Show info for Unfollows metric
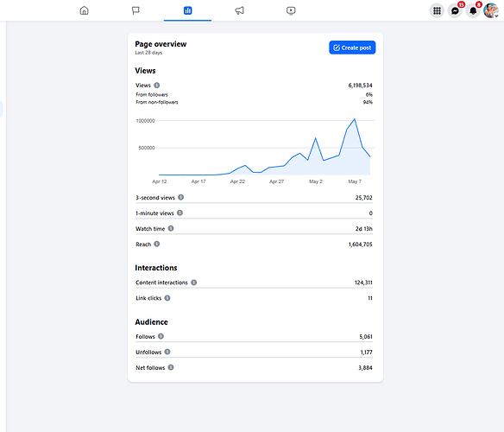Screen dimensions: 504x432 [x=167, y=352]
